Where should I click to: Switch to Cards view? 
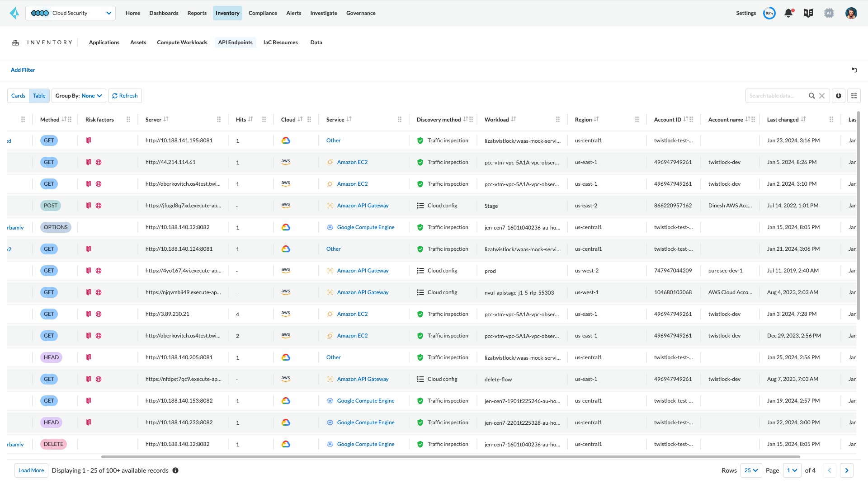[18, 95]
